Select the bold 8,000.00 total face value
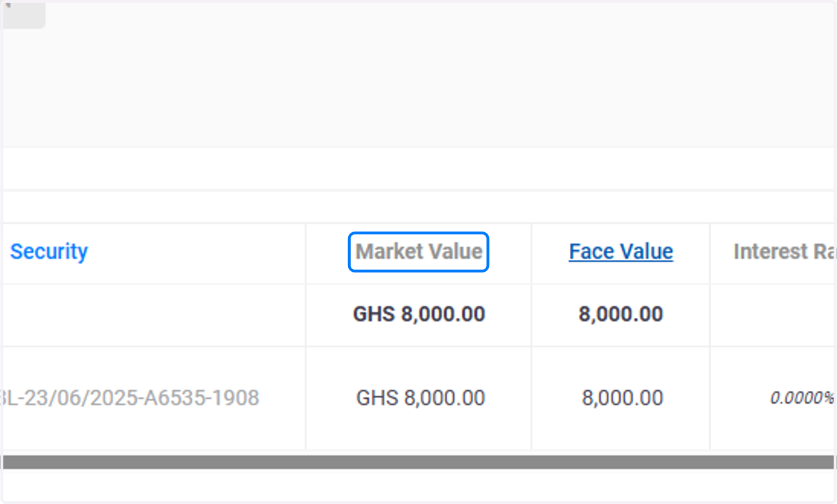 pyautogui.click(x=621, y=314)
